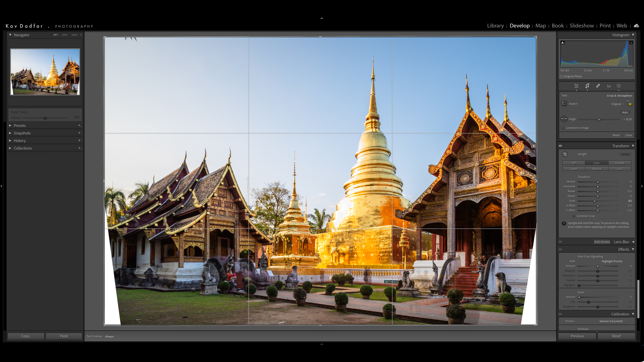Screen dimensions: 644x362
Task: Select the Edit sliders tool icon
Action: pyautogui.click(x=576, y=86)
